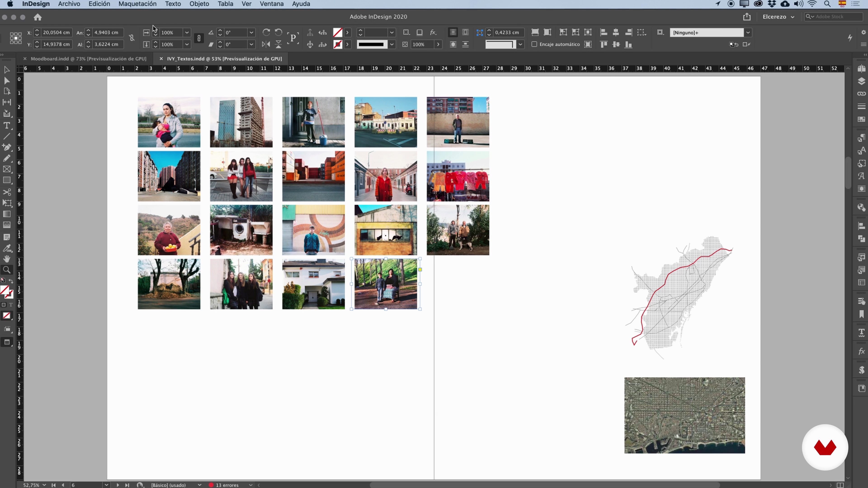Screen dimensions: 868x488
Task: Toggle the reference point locator grid
Action: point(16,38)
